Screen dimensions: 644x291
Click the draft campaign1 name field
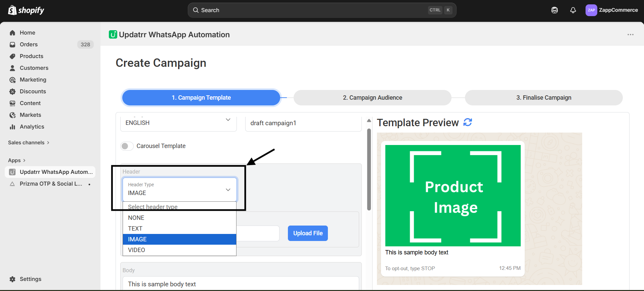tap(303, 123)
